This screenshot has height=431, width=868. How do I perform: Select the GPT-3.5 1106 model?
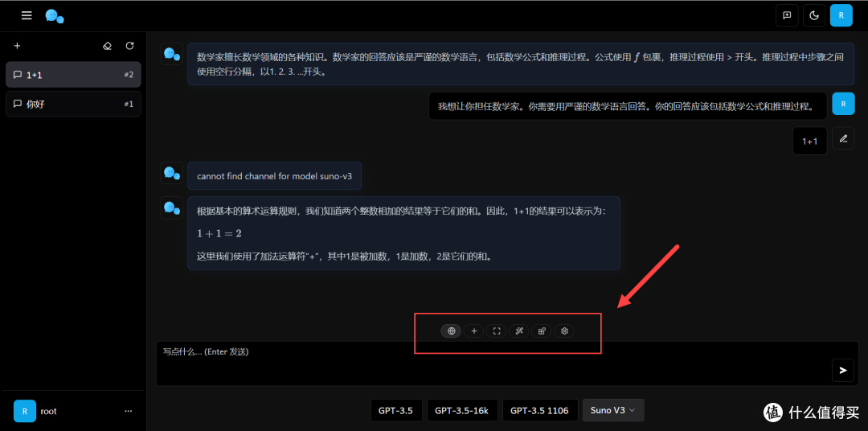point(540,411)
